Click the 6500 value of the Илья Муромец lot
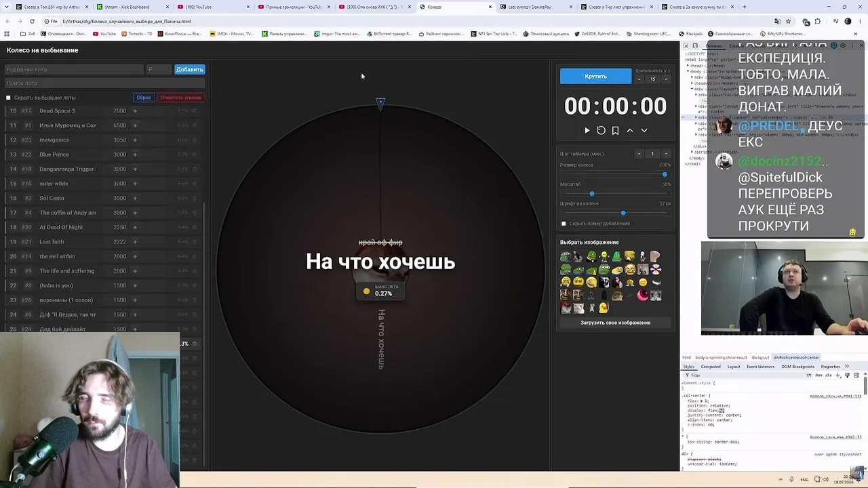The width and height of the screenshot is (868, 488). [x=119, y=125]
